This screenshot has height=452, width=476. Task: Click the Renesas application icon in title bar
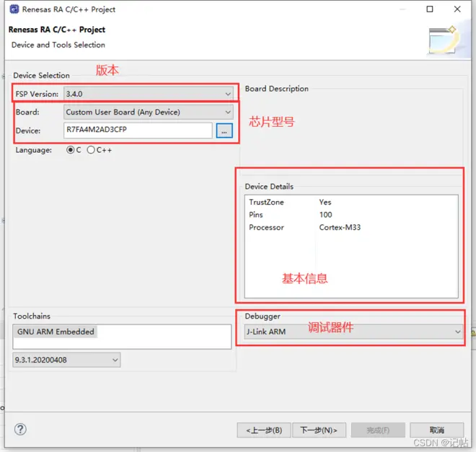14,9
